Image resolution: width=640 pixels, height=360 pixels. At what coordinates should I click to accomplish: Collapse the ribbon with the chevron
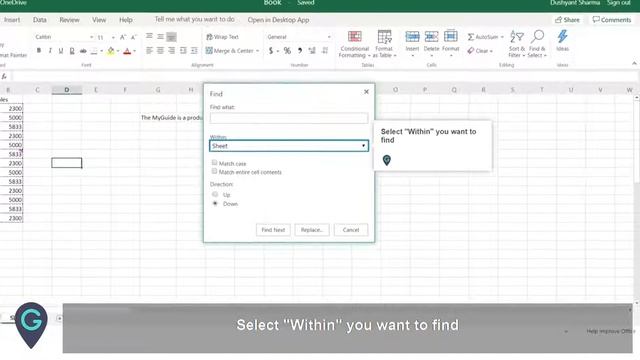[x=634, y=63]
